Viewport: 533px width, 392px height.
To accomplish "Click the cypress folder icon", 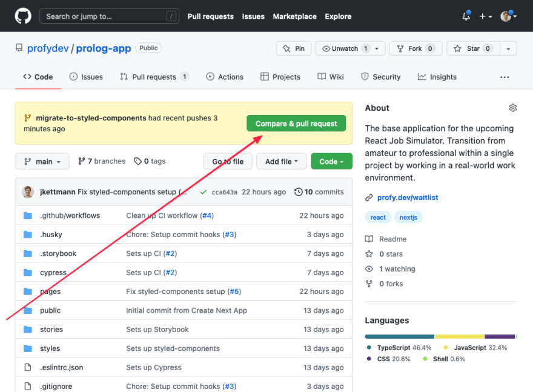I will (28, 273).
